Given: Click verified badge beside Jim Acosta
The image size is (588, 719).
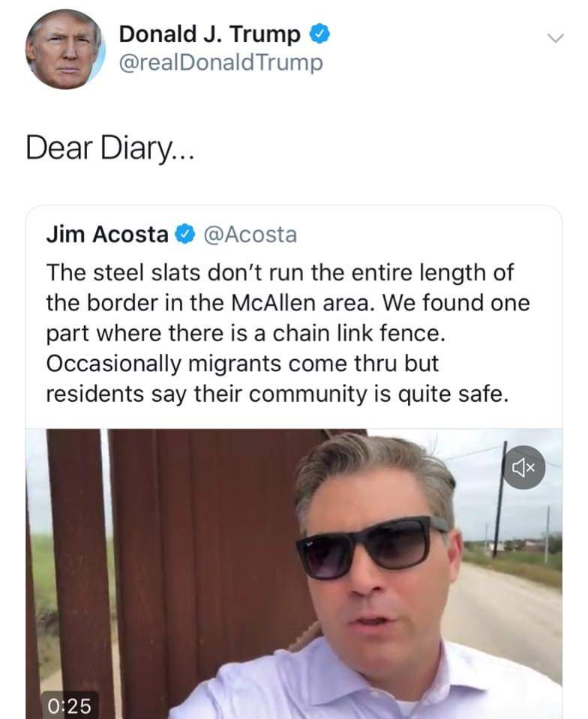Looking at the screenshot, I should [184, 235].
